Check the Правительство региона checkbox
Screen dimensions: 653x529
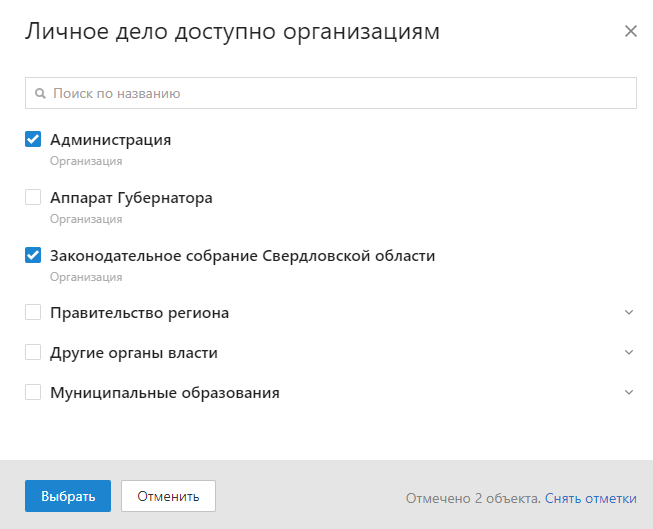(x=33, y=312)
